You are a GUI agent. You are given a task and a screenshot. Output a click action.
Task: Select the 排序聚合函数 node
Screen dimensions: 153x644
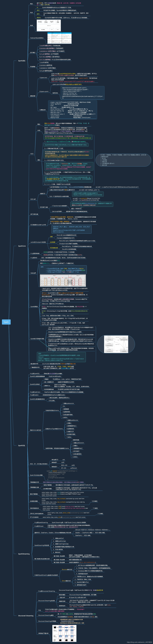pyautogui.click(x=34, y=501)
